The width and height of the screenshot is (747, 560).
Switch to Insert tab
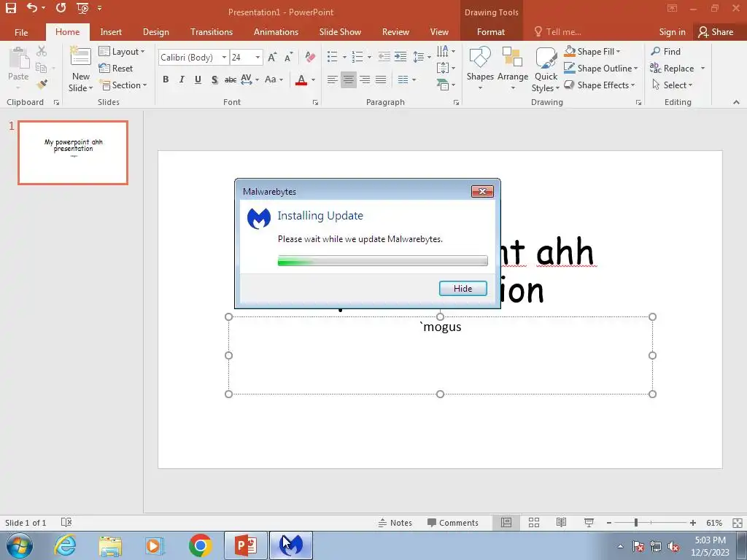click(111, 32)
